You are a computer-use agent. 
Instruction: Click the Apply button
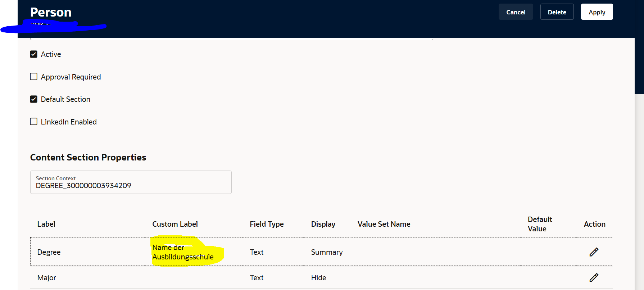pos(597,12)
